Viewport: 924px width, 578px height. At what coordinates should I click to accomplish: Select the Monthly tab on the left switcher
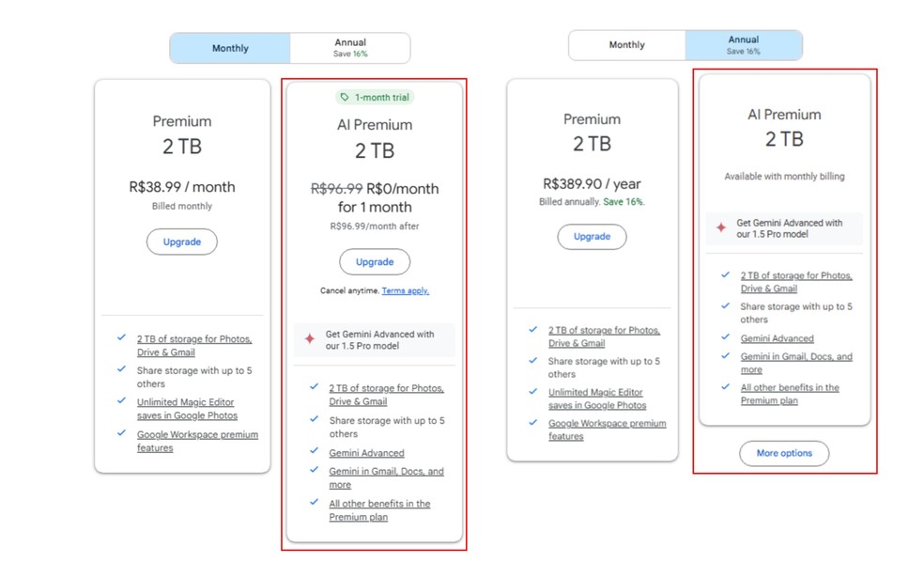pos(230,47)
